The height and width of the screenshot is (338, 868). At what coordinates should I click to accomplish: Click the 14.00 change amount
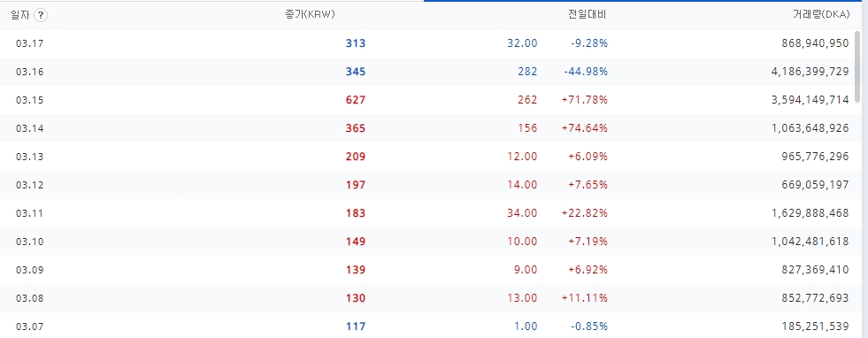click(522, 185)
